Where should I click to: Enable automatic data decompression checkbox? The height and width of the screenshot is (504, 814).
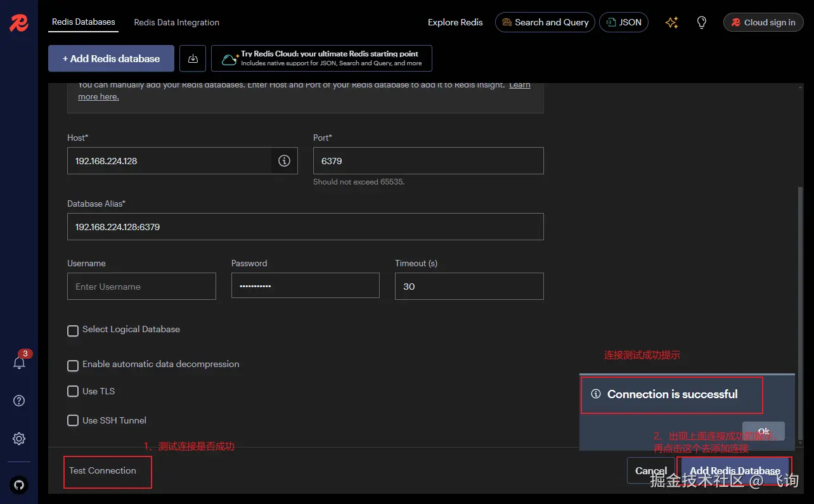(73, 365)
